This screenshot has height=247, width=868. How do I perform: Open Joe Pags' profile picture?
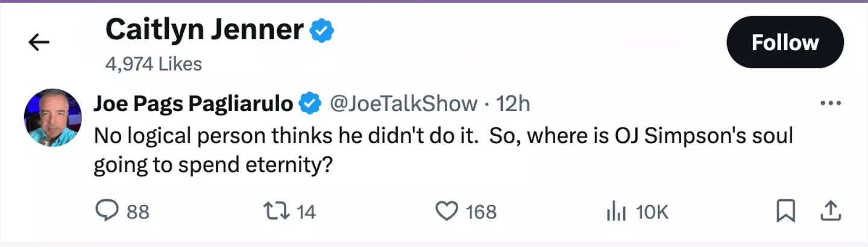point(52,118)
